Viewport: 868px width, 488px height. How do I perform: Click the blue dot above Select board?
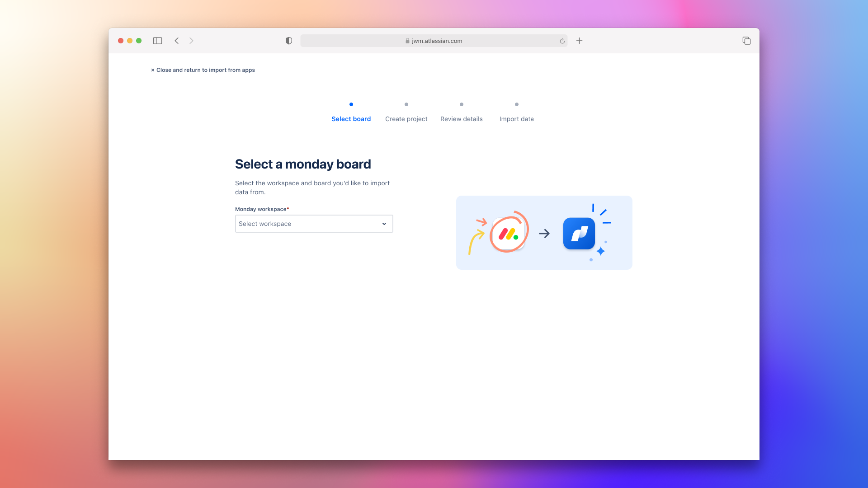[351, 104]
